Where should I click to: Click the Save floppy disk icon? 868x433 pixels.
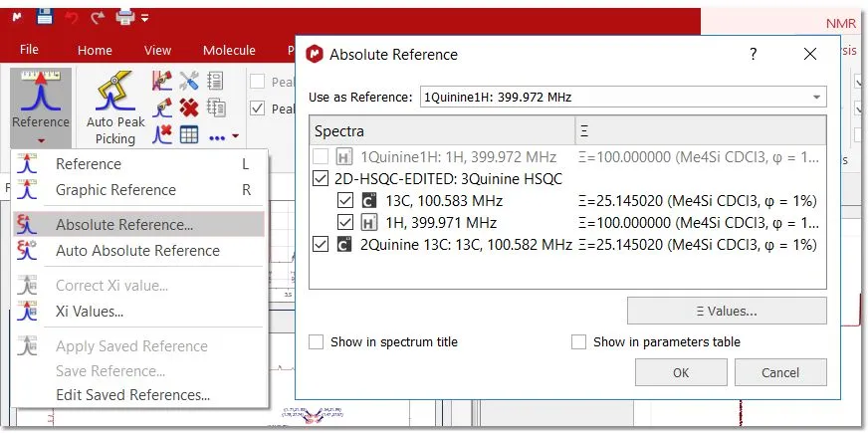[45, 16]
